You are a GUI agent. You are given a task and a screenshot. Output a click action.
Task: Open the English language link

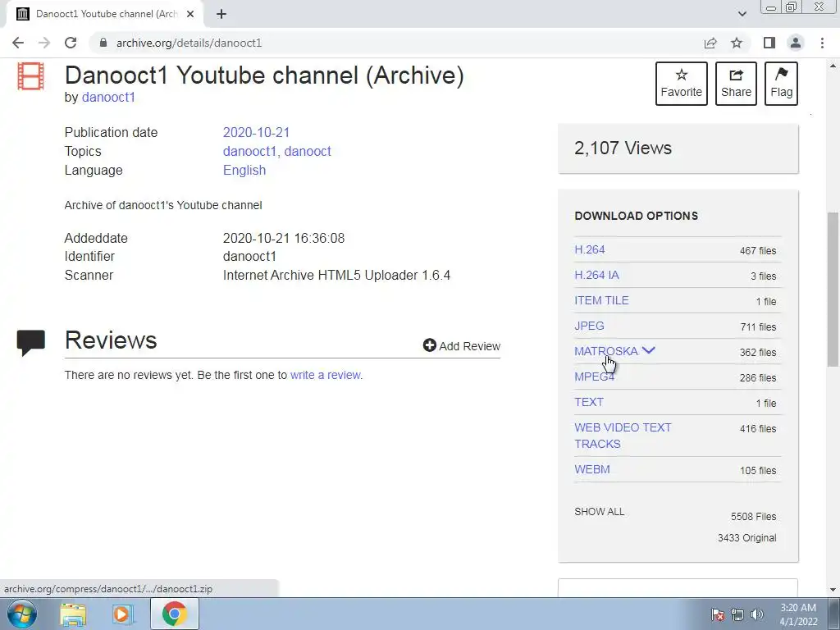pos(244,170)
